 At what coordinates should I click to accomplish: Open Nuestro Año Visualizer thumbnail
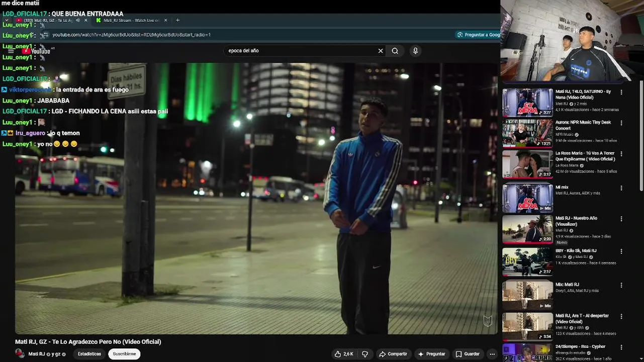527,229
